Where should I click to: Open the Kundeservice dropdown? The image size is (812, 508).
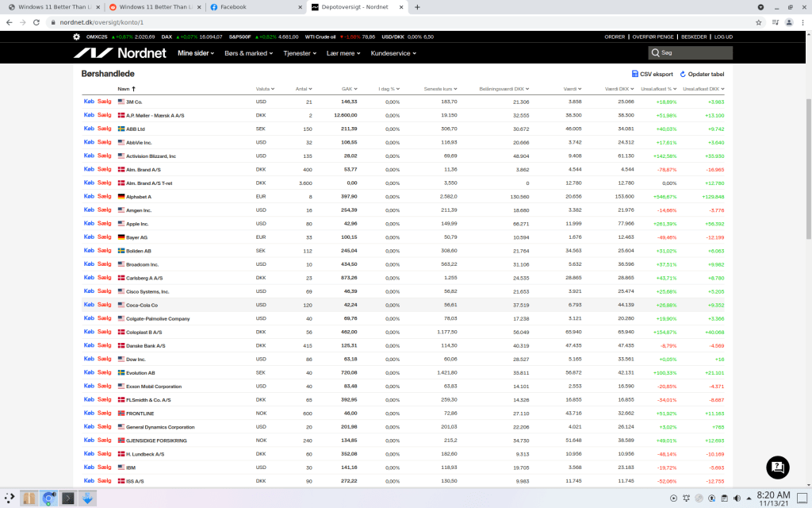click(x=393, y=53)
